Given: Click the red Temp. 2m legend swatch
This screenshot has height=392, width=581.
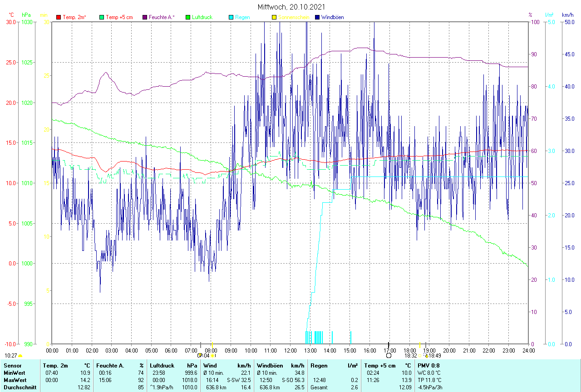Looking at the screenshot, I should 59,17.
